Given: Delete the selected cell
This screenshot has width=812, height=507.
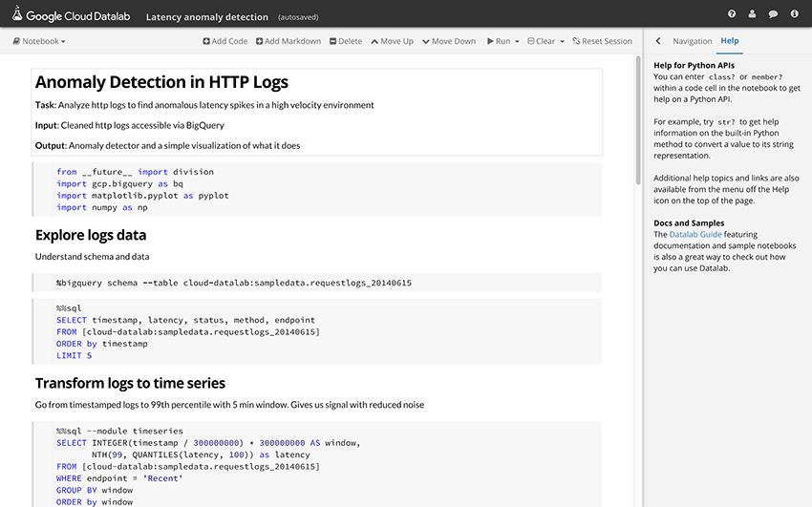Looking at the screenshot, I should [346, 41].
